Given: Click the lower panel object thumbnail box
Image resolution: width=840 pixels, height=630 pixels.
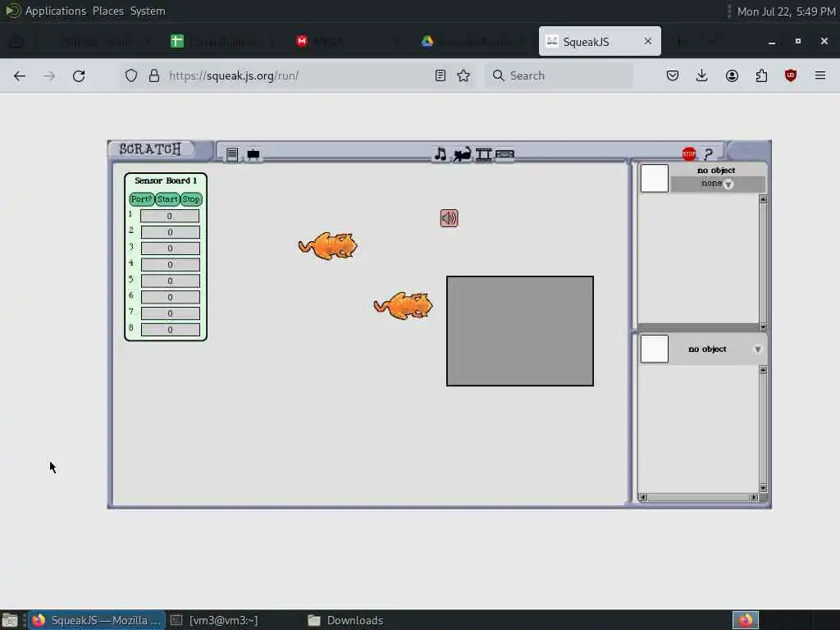Looking at the screenshot, I should point(654,349).
